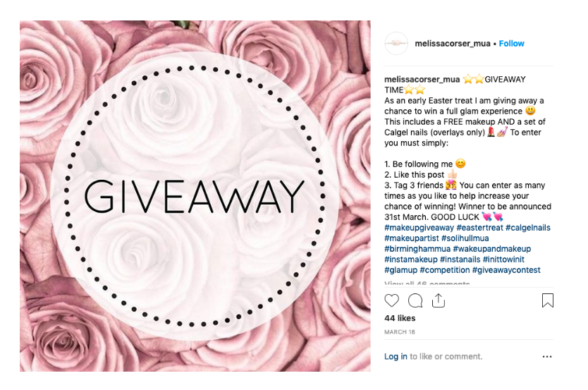Open melissacorser_mua username in the header
The image size is (588, 390).
coord(452,44)
